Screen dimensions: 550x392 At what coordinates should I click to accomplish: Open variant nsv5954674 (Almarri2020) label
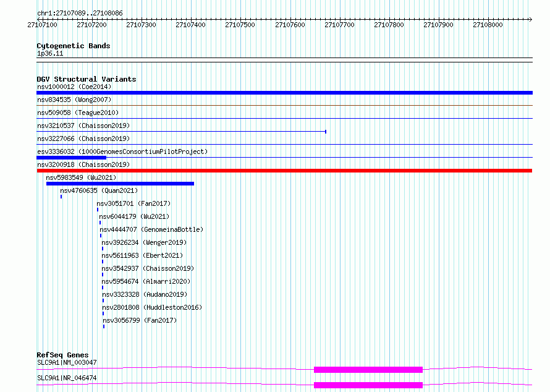[x=146, y=281]
